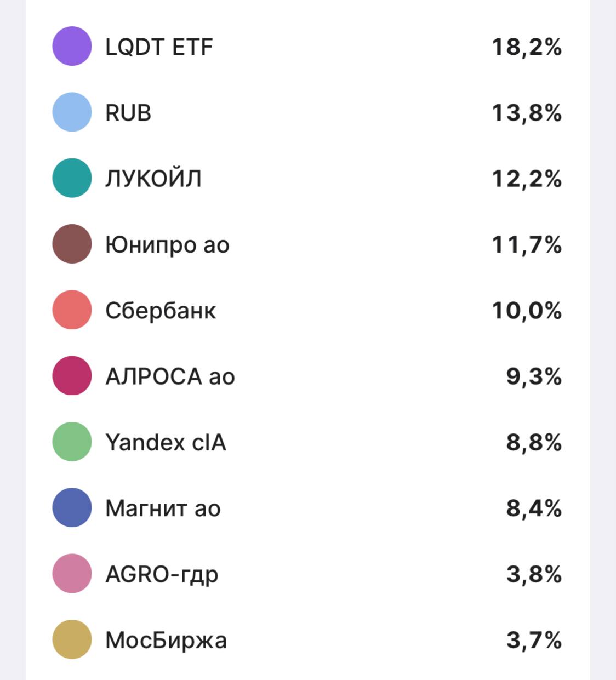Select the green Yandex clA color dot
Screen dimensions: 616x680
pyautogui.click(x=72, y=442)
